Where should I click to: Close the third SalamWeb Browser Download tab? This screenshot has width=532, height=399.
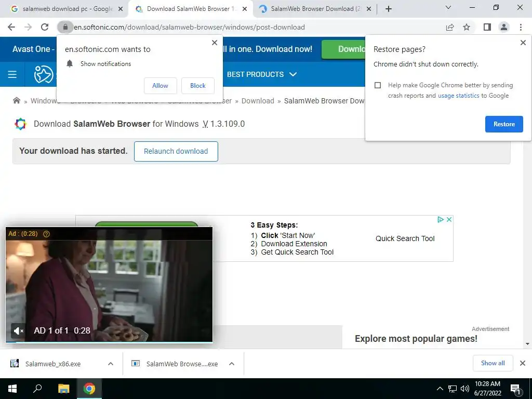coord(369,9)
